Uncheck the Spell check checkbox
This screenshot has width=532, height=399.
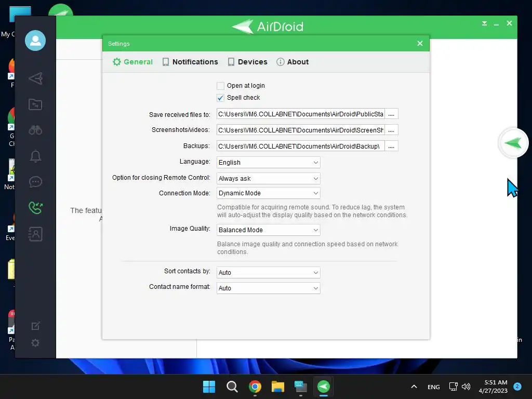(220, 98)
